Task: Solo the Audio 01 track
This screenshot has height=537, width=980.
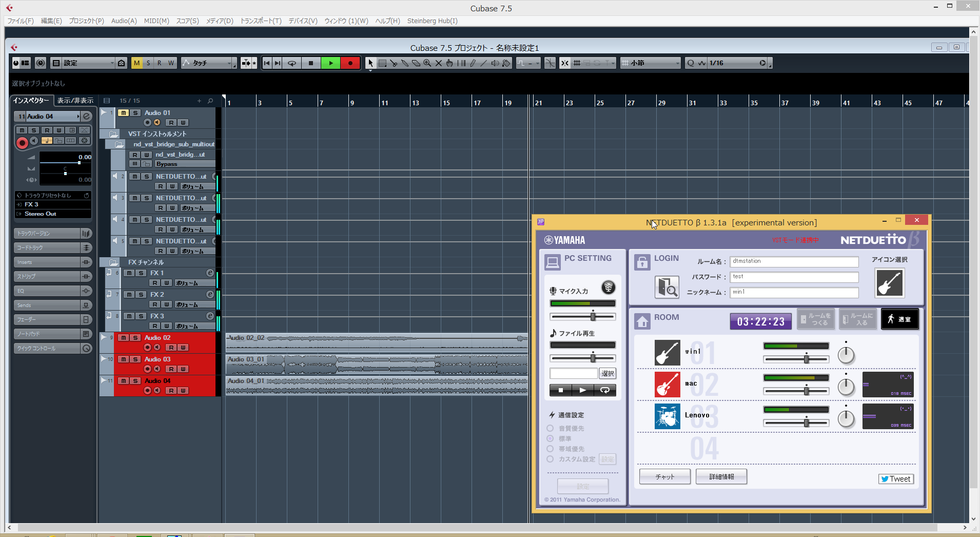Action: pos(135,113)
